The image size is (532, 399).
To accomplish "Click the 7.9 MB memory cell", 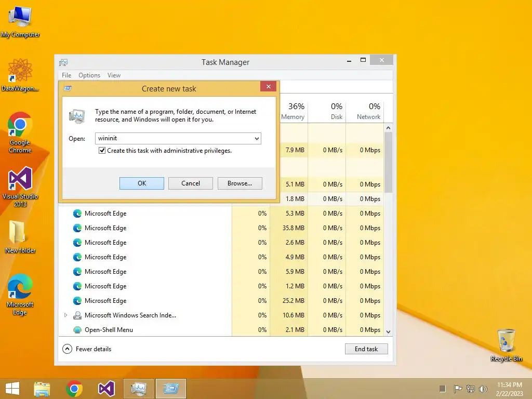I will coord(295,150).
